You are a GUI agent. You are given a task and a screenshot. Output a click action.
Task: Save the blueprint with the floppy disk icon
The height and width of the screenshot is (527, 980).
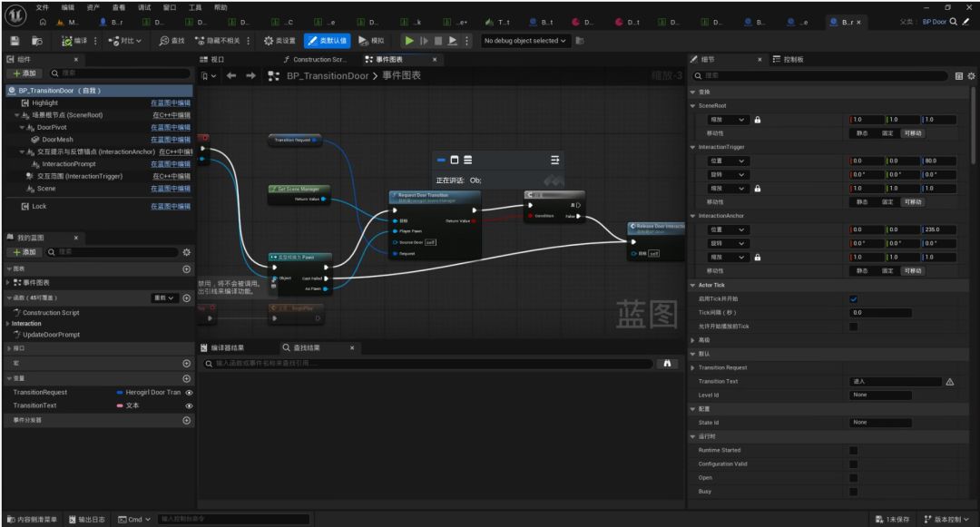click(x=15, y=41)
